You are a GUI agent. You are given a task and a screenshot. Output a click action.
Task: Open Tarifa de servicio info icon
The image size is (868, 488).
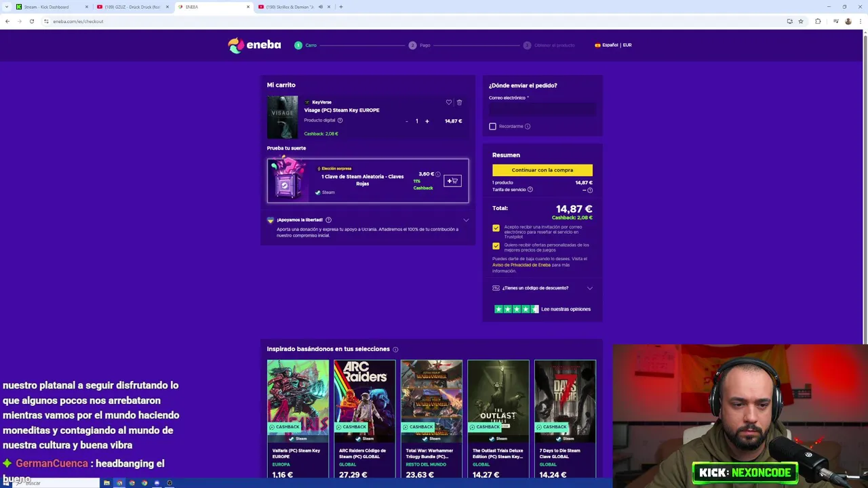click(530, 190)
